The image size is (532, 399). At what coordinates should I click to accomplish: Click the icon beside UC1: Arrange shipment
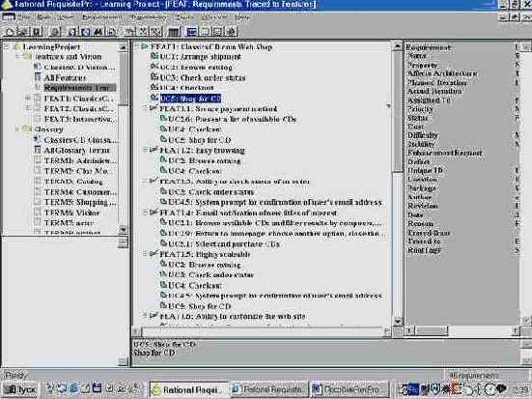coord(154,56)
